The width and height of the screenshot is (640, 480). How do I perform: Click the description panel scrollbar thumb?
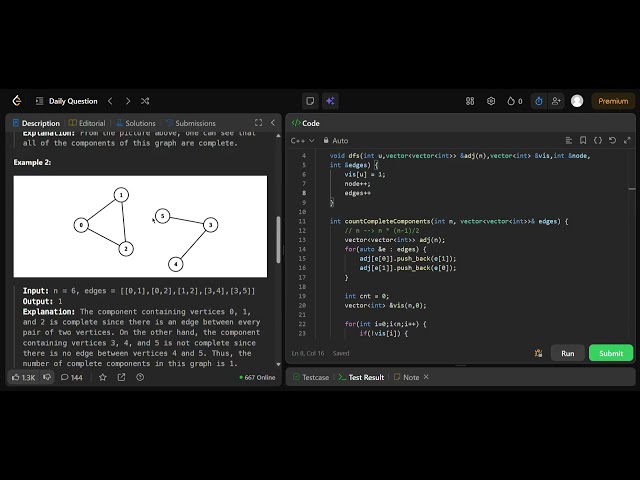278,240
